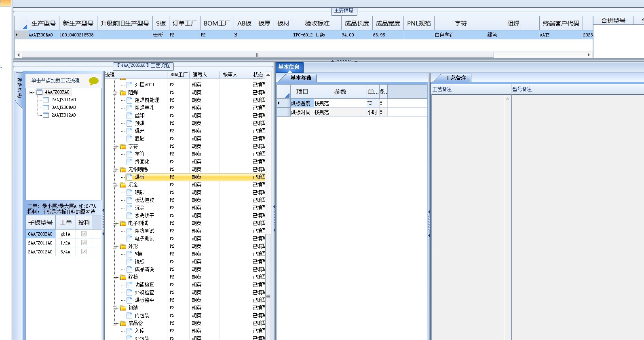This screenshot has width=644, height=340.
Task: Open the 工艺备注 tab
Action: [456, 78]
